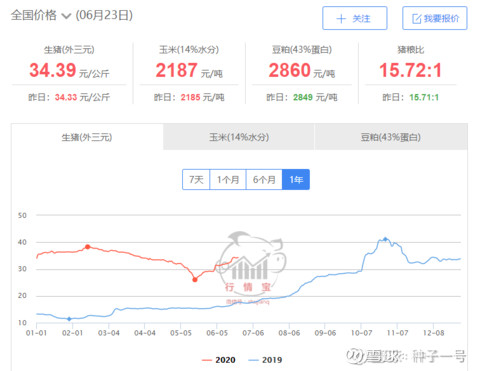Click the 34.39 live pig price

coord(53,70)
